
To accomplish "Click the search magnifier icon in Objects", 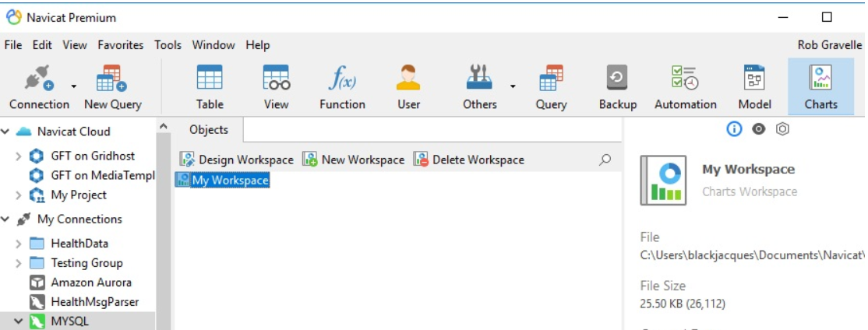I will [605, 160].
